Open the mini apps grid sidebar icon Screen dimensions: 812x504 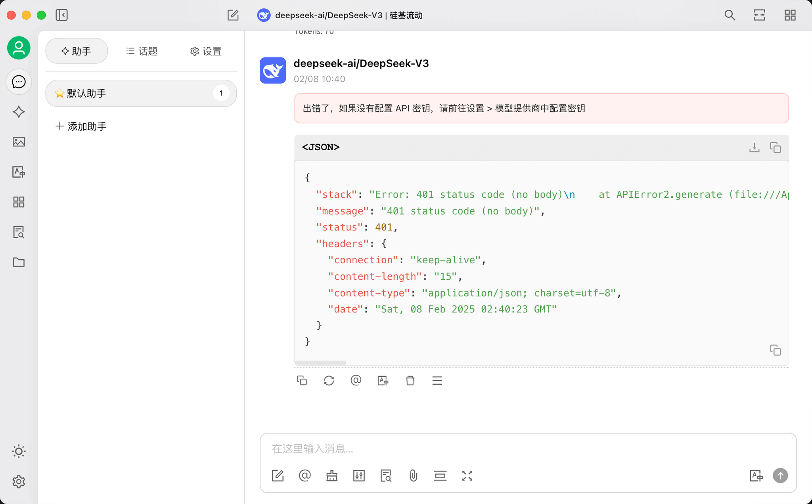19,202
